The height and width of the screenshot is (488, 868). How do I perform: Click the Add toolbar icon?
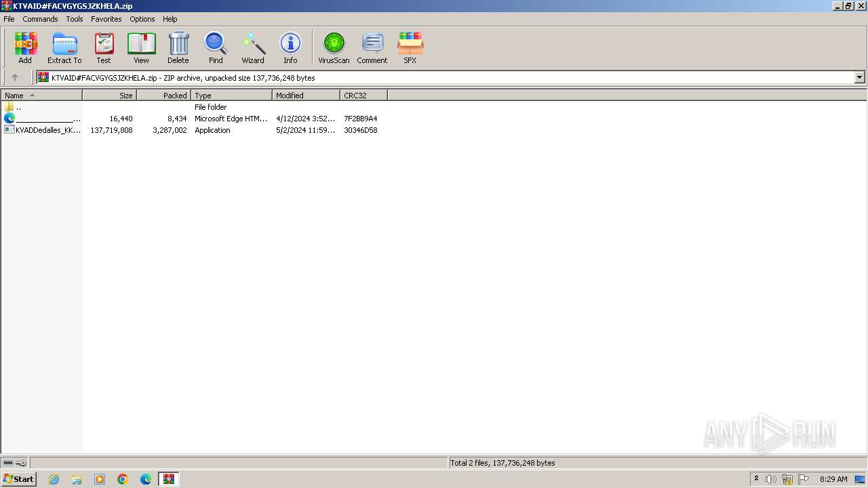(x=25, y=47)
